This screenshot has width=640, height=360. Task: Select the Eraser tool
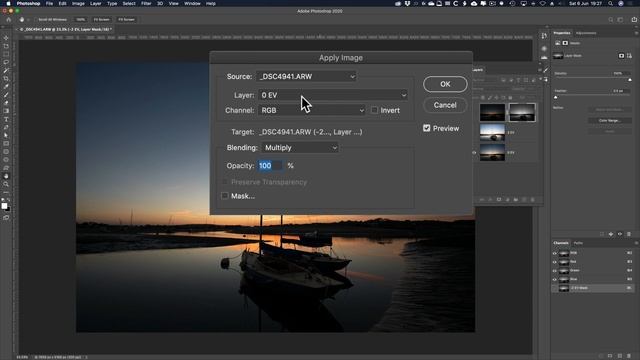(x=6, y=103)
